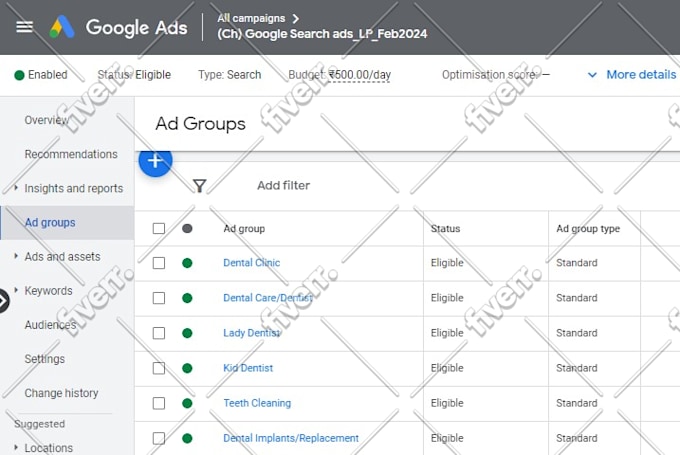Click the green status dot for Dental Clinic
The height and width of the screenshot is (455, 680).
click(x=187, y=263)
